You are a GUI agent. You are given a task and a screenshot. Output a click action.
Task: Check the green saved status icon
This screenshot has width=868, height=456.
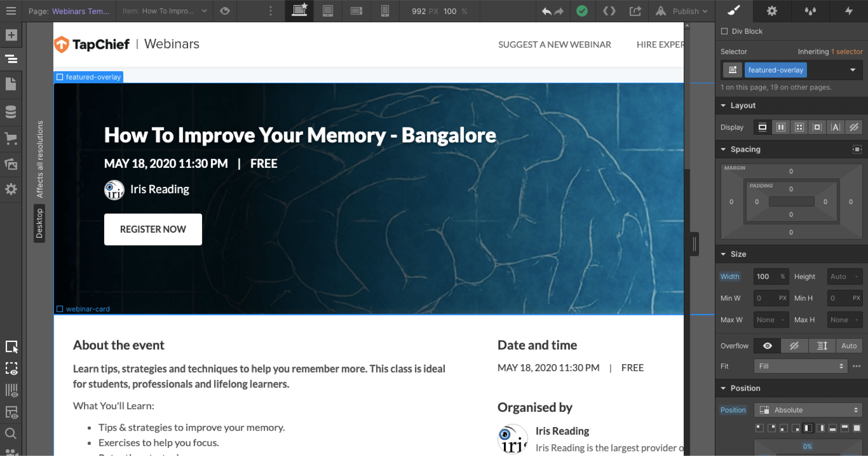pos(582,11)
